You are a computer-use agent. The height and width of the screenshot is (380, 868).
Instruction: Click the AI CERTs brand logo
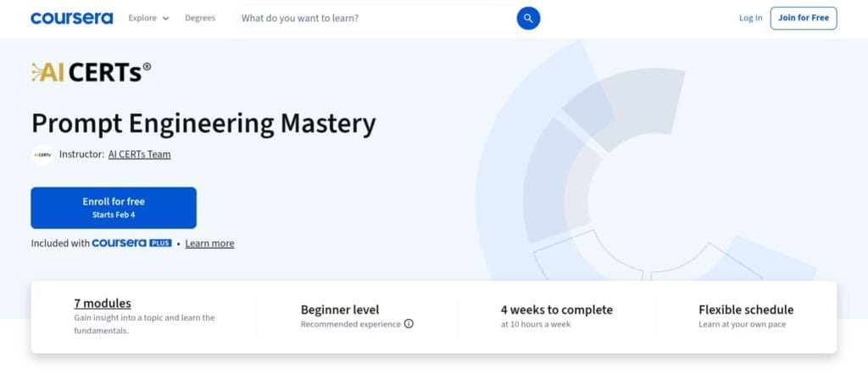pyautogui.click(x=91, y=72)
